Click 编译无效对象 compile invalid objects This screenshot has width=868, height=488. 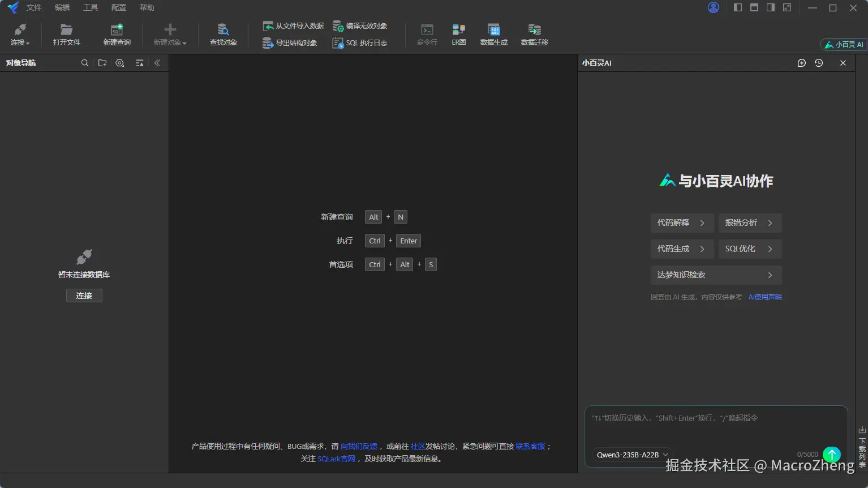360,26
